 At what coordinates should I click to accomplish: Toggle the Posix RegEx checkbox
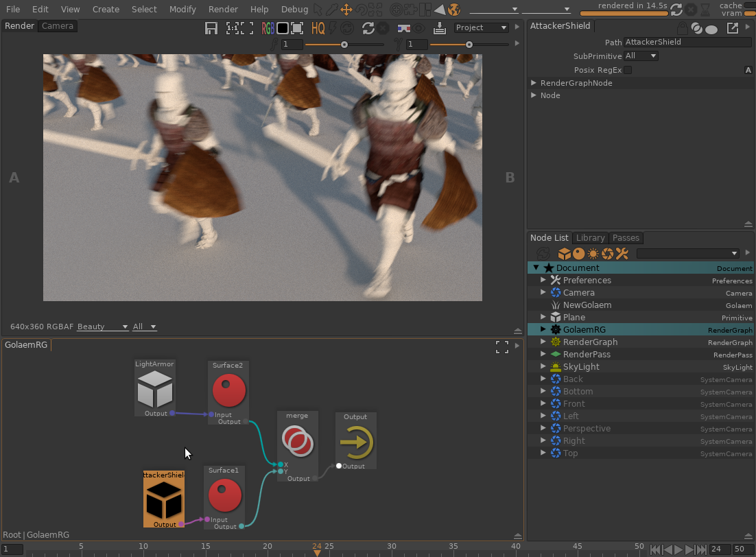point(628,70)
